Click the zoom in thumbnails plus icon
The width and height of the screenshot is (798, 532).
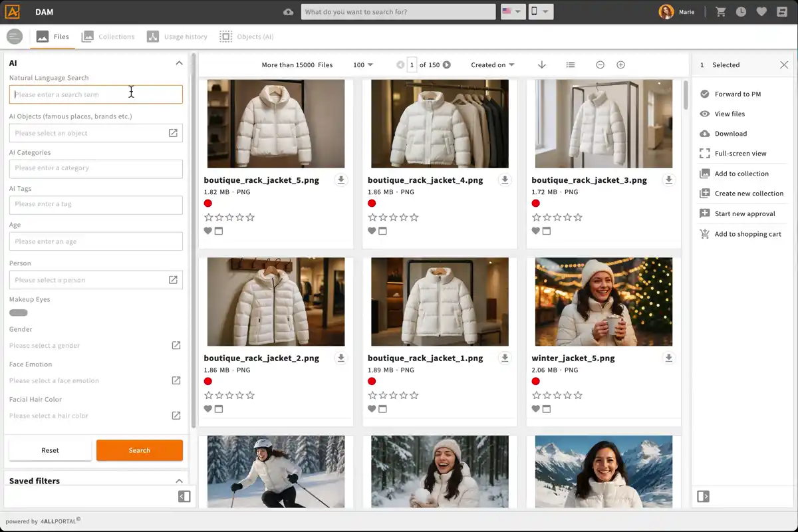point(620,65)
